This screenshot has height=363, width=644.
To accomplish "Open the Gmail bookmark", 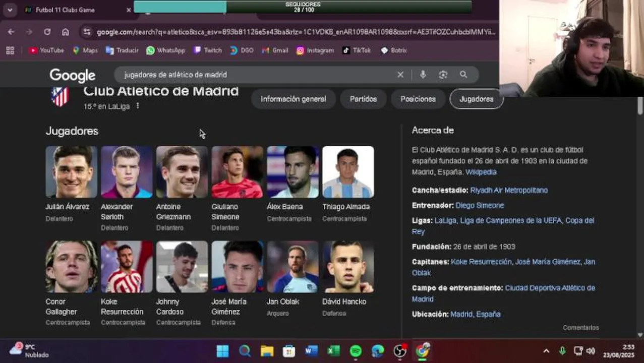I will coord(275,50).
